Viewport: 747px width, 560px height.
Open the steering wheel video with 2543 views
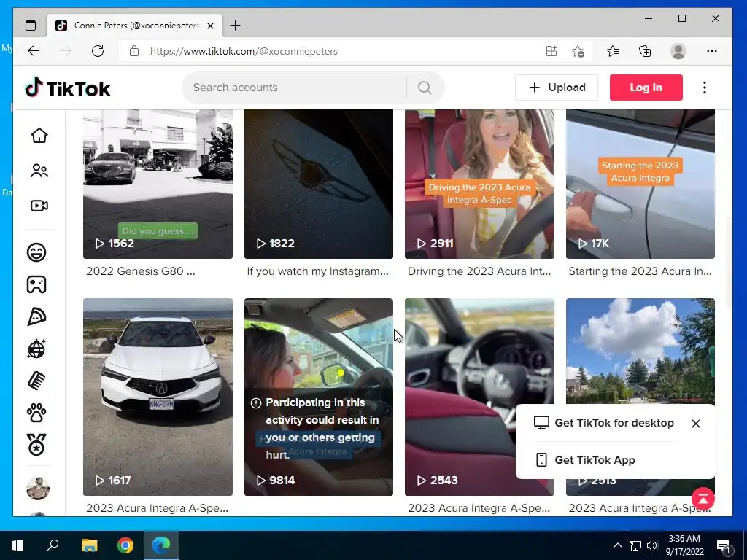point(479,397)
